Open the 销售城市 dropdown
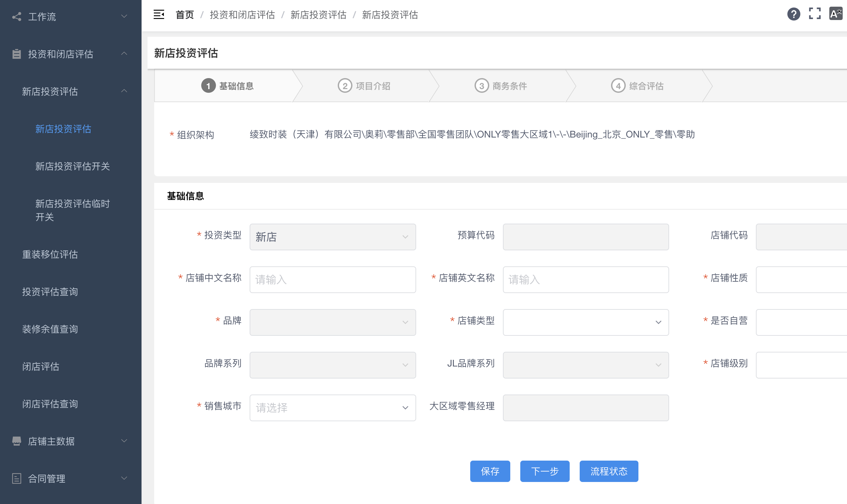The height and width of the screenshot is (504, 847). coord(333,408)
